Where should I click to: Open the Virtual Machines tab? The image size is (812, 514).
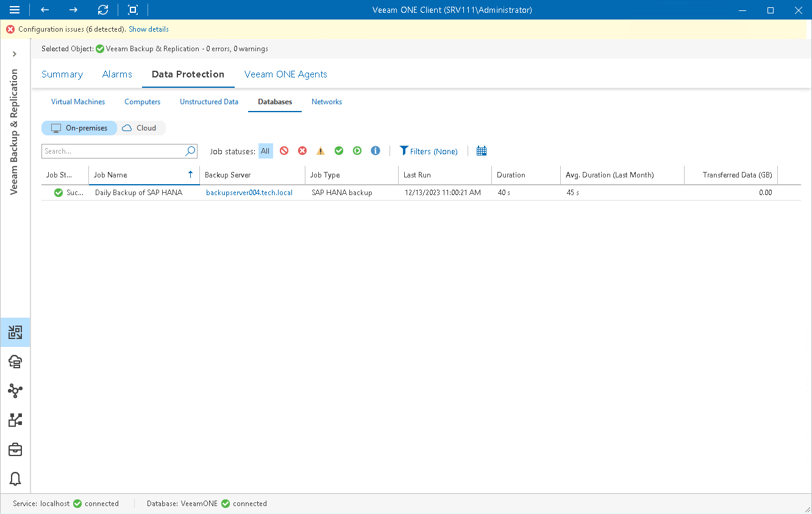78,102
